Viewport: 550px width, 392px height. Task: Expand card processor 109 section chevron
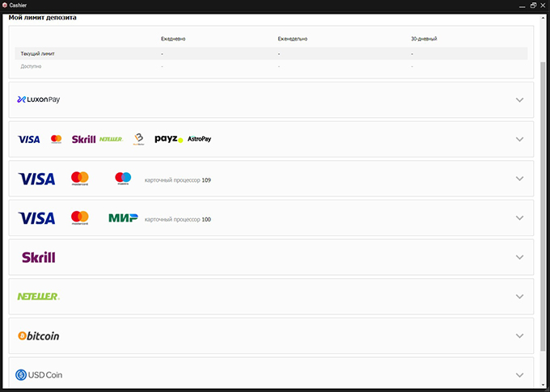(x=519, y=179)
